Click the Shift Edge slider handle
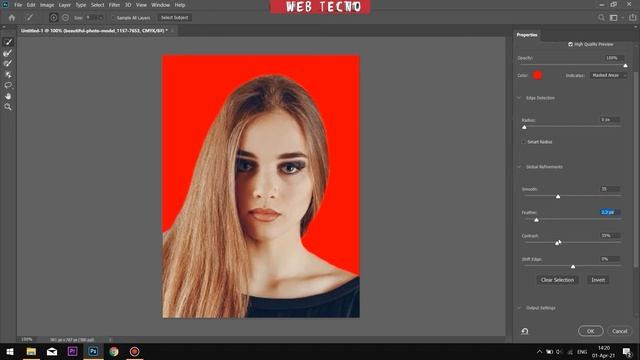This screenshot has width=640, height=360. click(x=573, y=267)
